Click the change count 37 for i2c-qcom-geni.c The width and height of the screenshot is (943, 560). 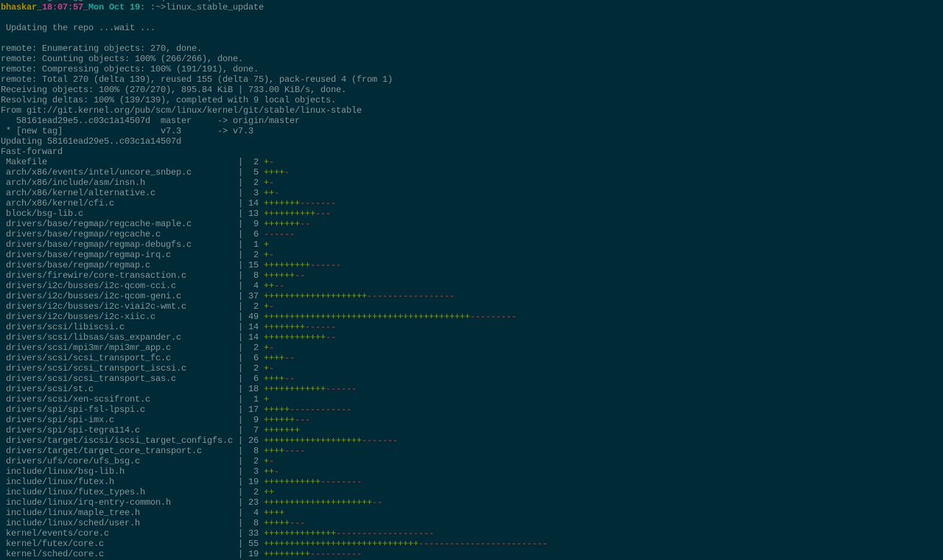(x=254, y=295)
